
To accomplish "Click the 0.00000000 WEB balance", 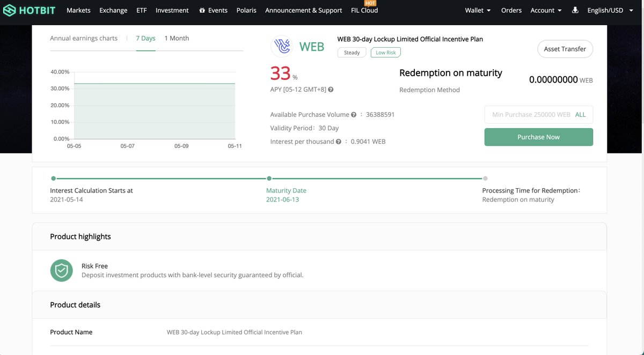I will point(561,80).
